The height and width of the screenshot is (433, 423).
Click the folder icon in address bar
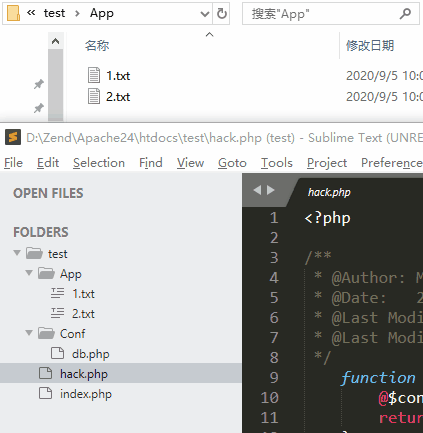tap(13, 13)
